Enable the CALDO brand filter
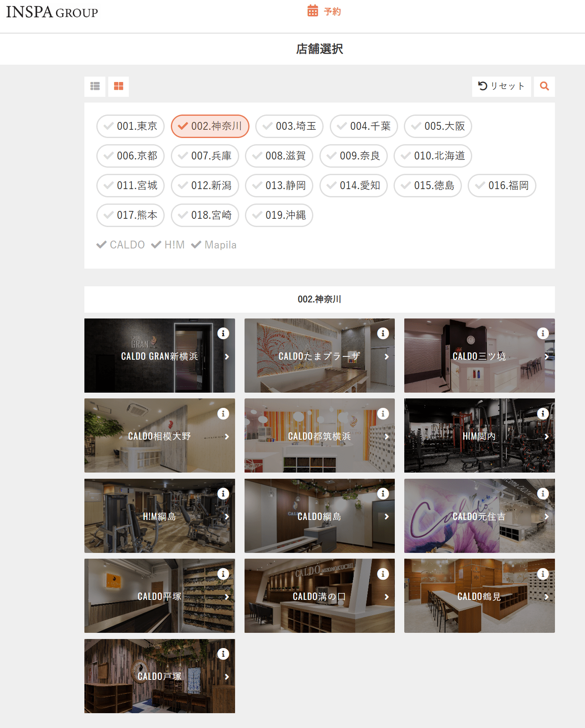This screenshot has width=585, height=728. pos(121,245)
